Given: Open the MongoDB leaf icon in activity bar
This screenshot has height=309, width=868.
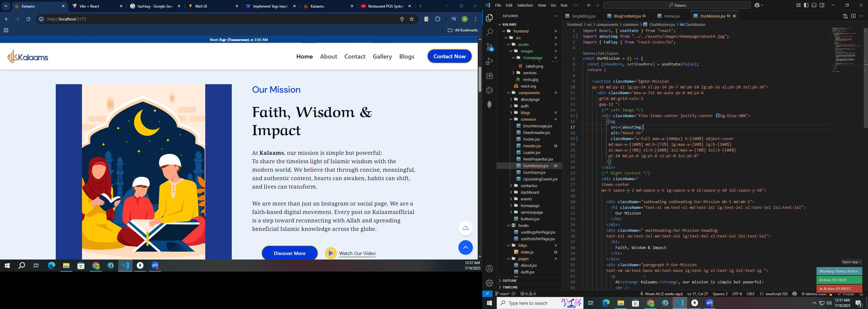Looking at the screenshot, I should [x=489, y=105].
